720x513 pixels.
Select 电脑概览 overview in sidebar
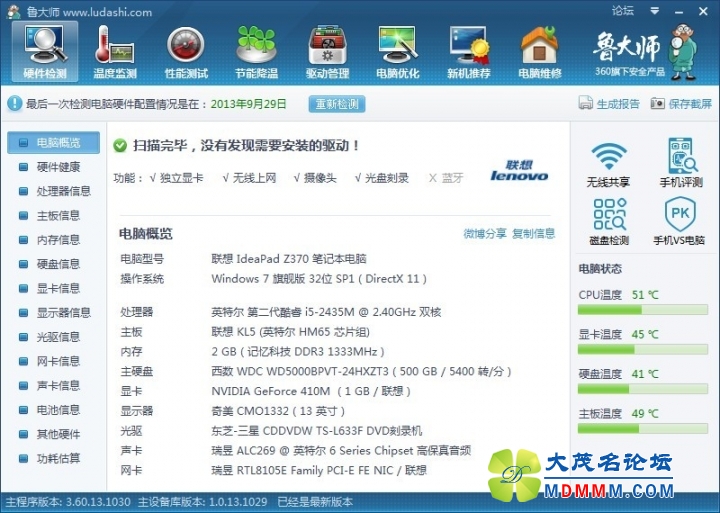53,143
